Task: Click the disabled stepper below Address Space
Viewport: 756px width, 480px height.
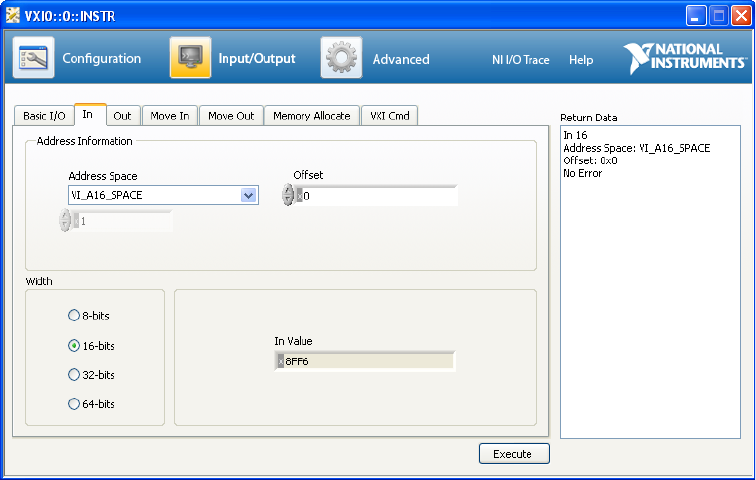Action: click(x=65, y=220)
